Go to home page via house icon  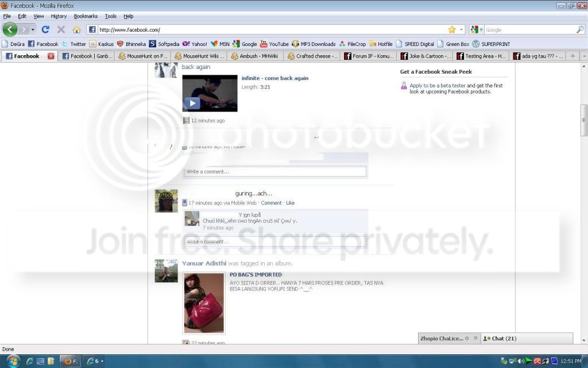76,29
